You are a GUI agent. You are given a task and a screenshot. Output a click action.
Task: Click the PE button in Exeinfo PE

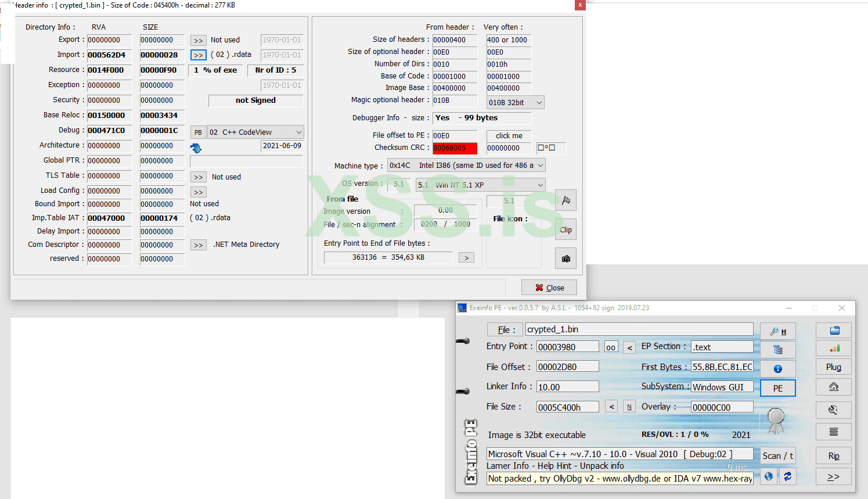778,388
